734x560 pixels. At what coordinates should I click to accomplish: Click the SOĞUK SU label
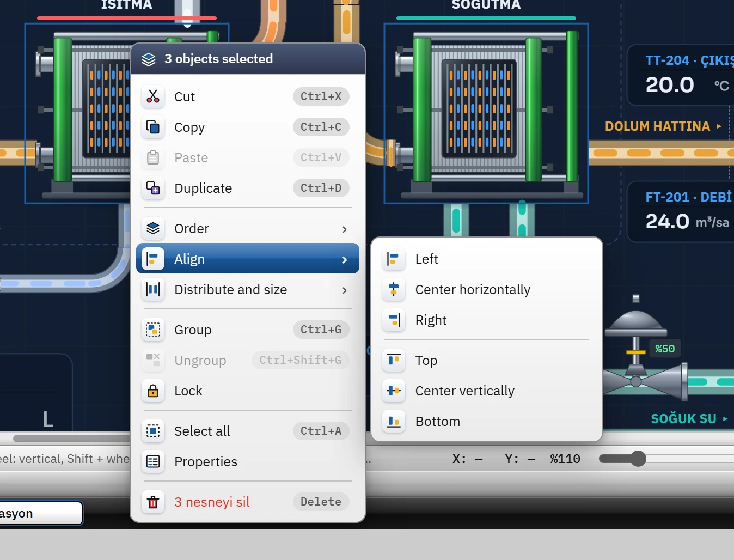click(684, 418)
